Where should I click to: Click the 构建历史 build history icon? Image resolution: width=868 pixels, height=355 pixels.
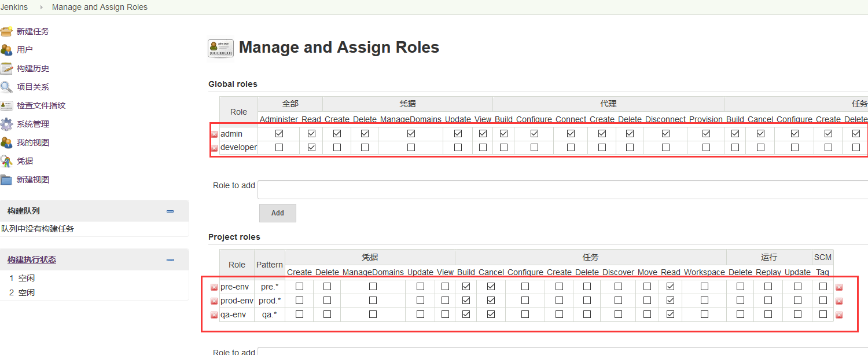[x=6, y=68]
